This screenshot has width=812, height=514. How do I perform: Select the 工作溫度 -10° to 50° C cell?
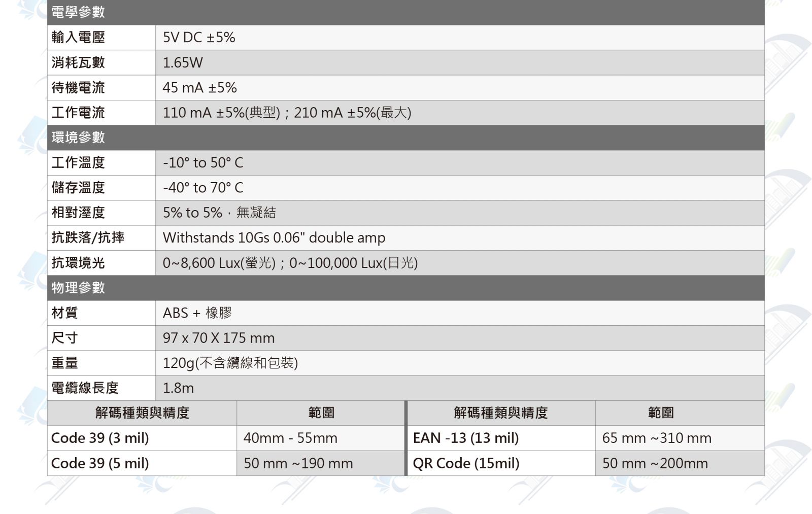click(203, 162)
